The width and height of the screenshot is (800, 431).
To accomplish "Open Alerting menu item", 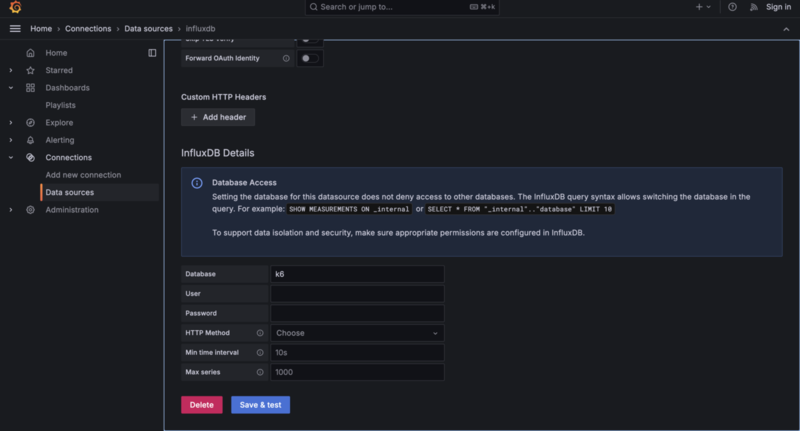I will tap(60, 140).
